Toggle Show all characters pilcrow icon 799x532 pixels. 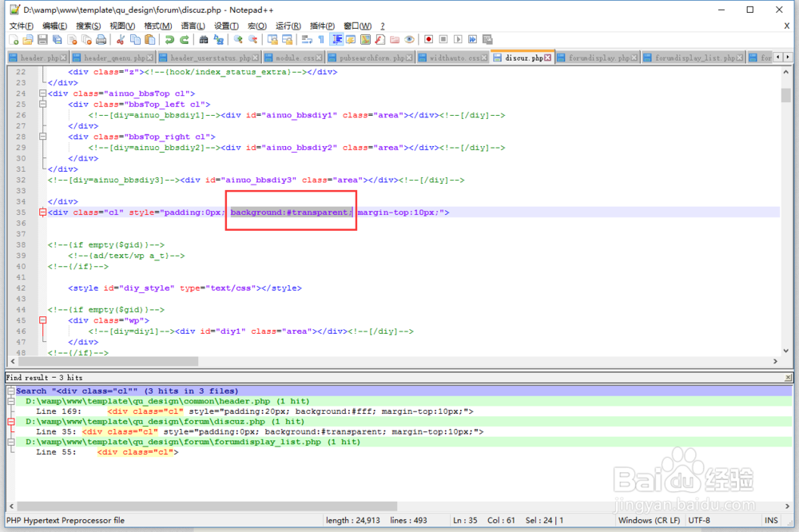(321, 40)
